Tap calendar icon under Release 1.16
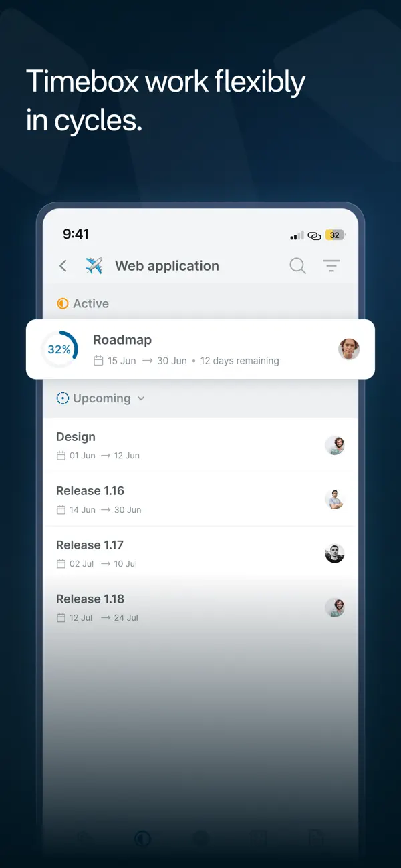Viewport: 401px width, 868px height. [x=61, y=510]
